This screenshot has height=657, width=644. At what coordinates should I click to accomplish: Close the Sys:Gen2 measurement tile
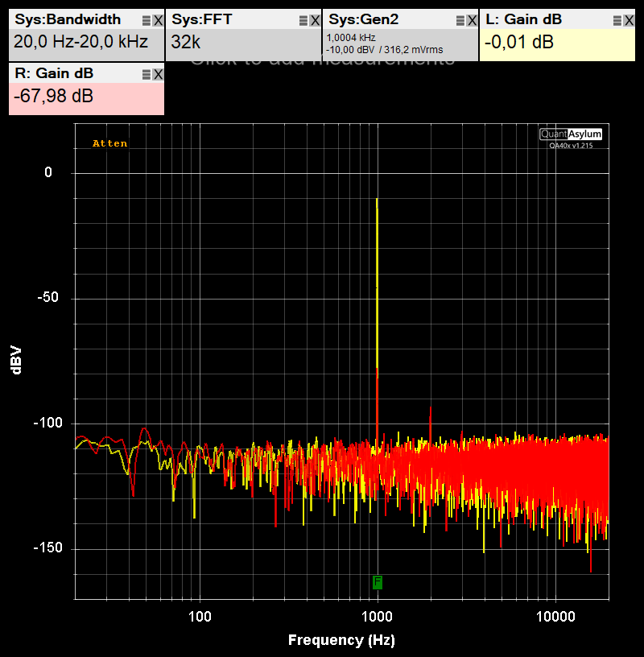[x=472, y=20]
